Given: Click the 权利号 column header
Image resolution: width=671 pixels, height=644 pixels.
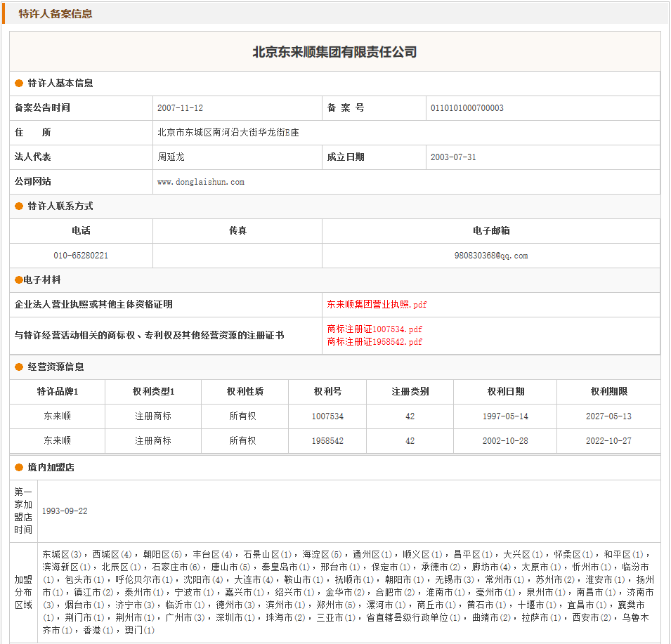Looking at the screenshot, I should coord(327,392).
